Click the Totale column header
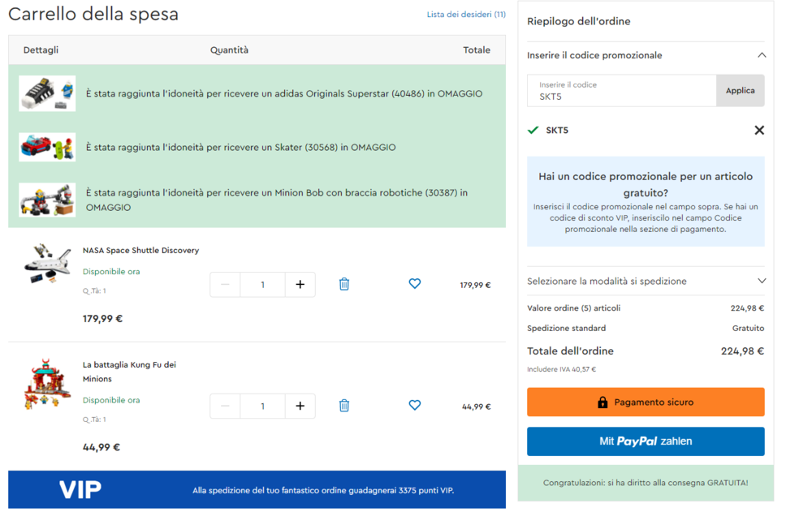The image size is (812, 512). click(x=477, y=50)
